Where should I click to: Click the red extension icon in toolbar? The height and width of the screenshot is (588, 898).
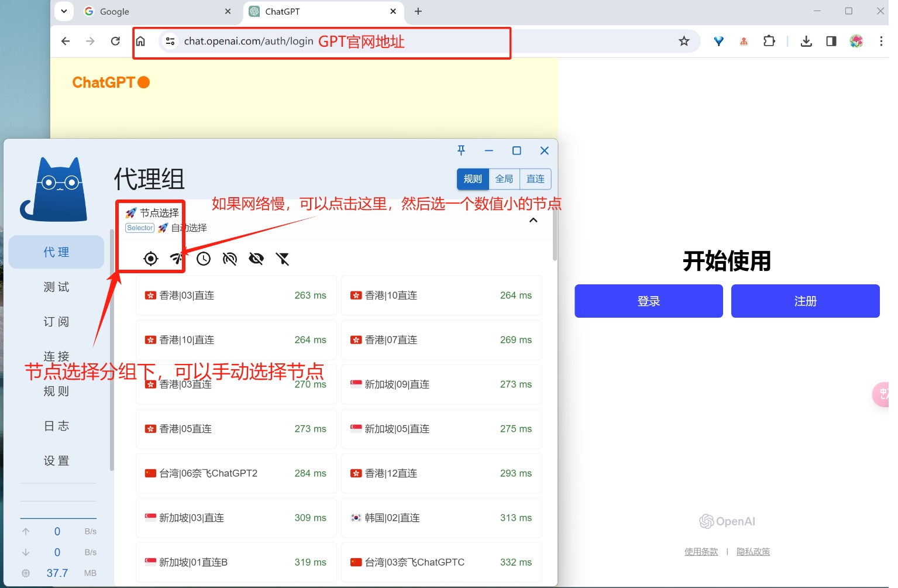[744, 41]
